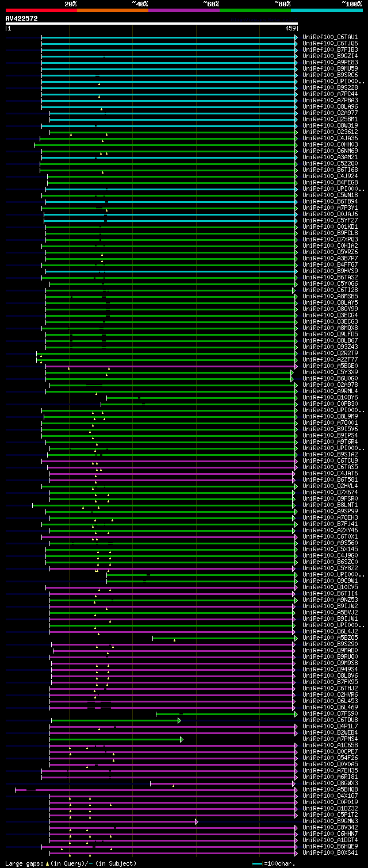The height and width of the screenshot is (868, 368).
Task: Click label UniRef100_Q3ECG4
Action: [330, 315]
